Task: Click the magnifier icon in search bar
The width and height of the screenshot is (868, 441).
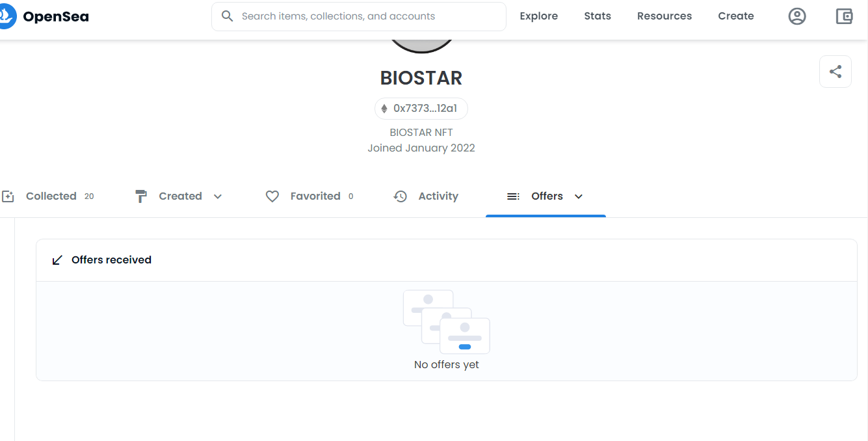Action: [x=227, y=16]
